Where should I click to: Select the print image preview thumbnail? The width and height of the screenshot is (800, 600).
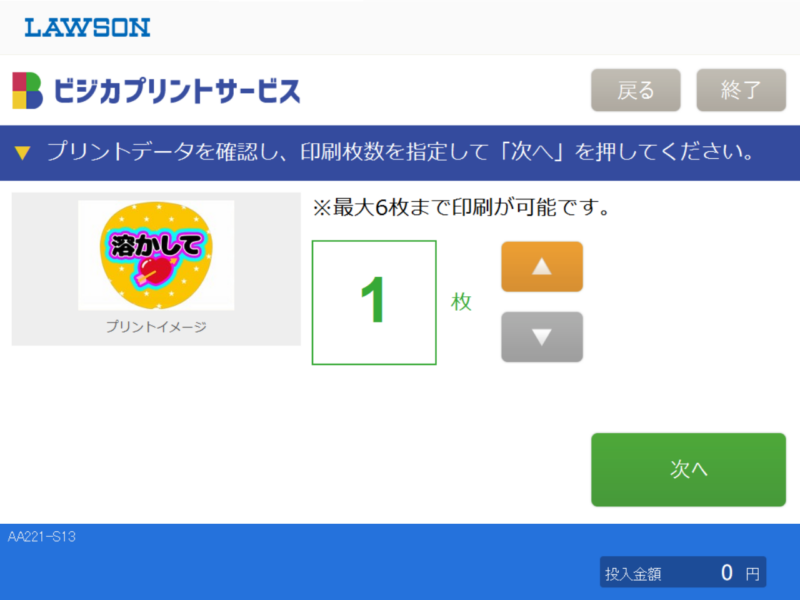(x=156, y=256)
